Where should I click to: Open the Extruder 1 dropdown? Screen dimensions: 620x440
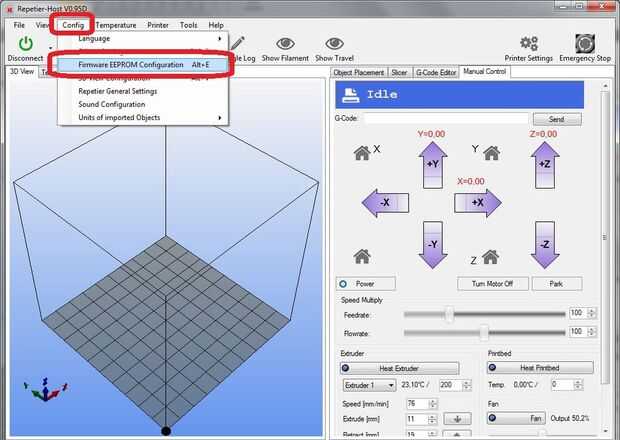click(x=369, y=385)
